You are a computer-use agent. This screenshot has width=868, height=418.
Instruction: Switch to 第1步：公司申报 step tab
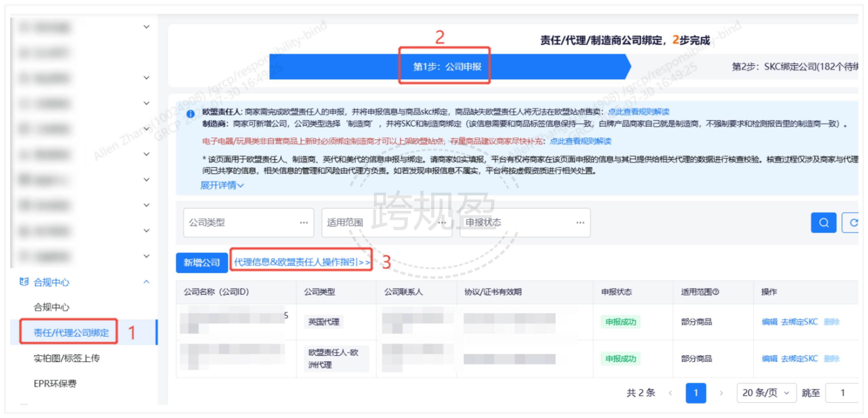447,67
